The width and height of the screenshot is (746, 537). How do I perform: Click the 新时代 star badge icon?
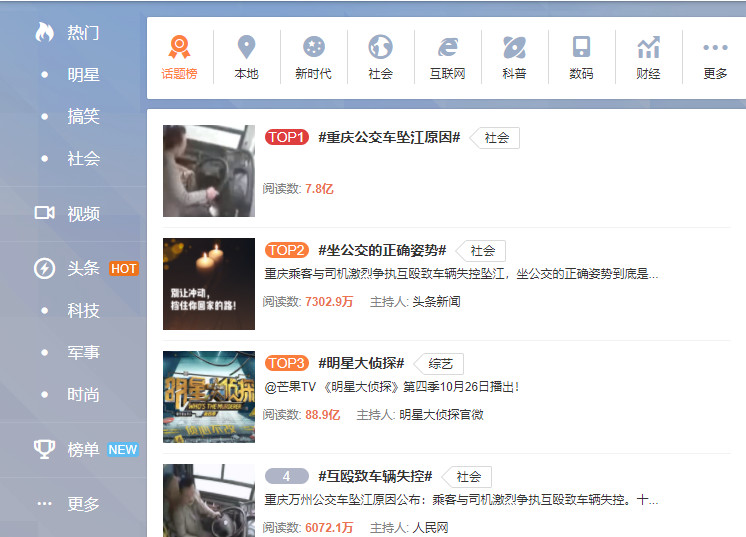pyautogui.click(x=314, y=47)
